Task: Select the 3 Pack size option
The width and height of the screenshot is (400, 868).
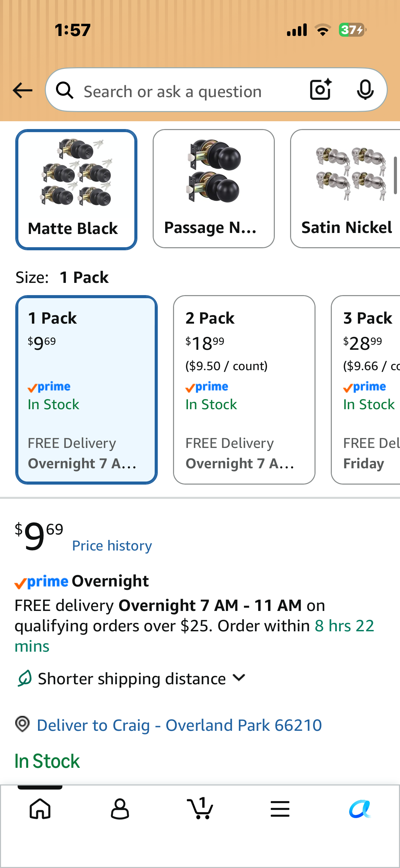Action: (365, 390)
